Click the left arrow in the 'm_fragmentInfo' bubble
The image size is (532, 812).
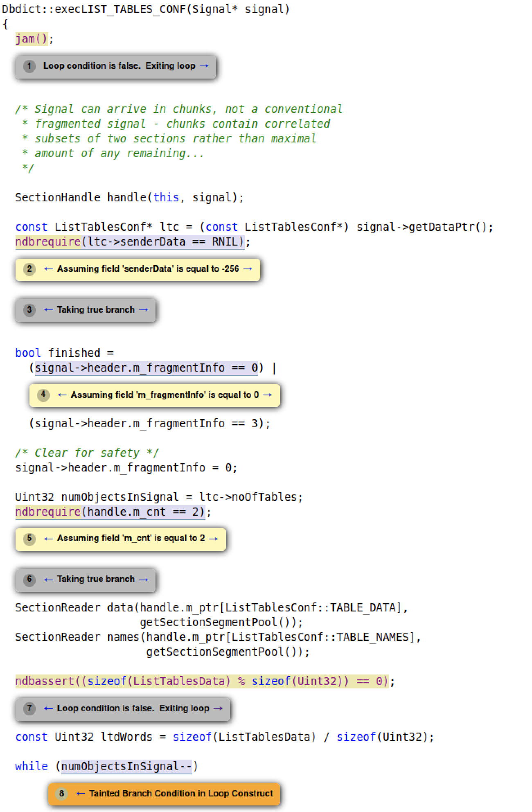click(x=62, y=395)
